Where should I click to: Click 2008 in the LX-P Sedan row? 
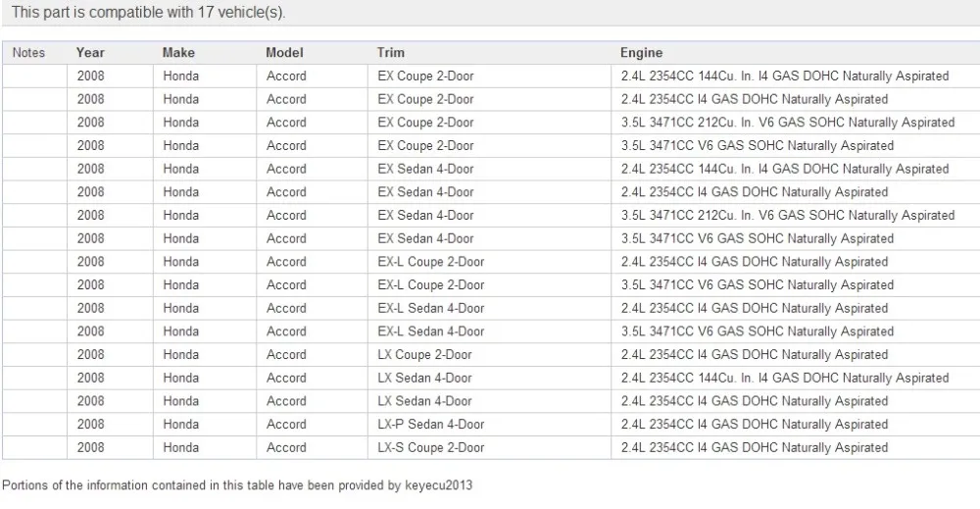coord(90,424)
